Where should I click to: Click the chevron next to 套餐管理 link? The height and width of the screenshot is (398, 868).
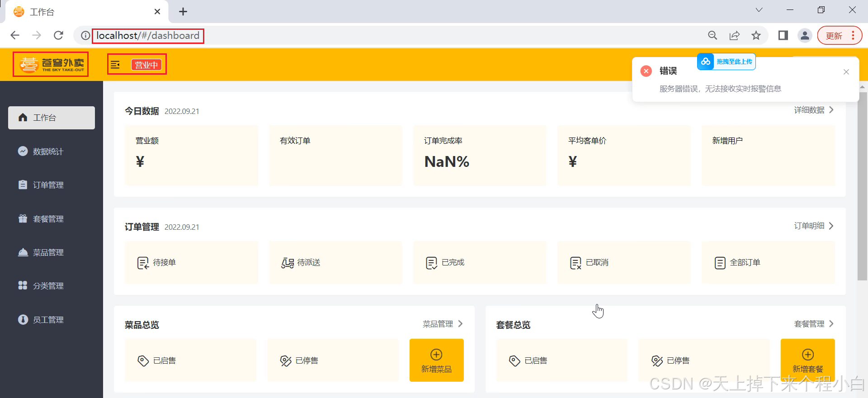pyautogui.click(x=831, y=324)
